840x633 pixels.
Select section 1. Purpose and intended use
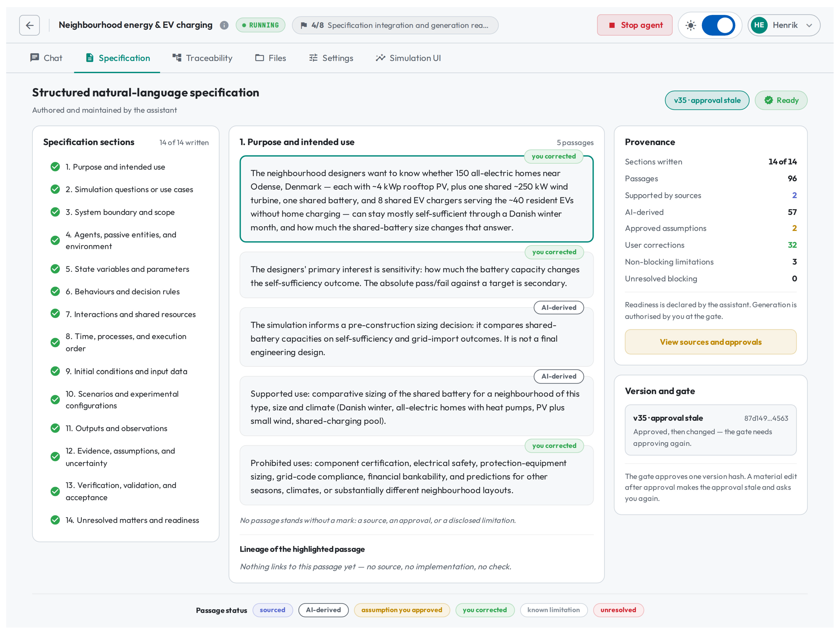coord(126,167)
